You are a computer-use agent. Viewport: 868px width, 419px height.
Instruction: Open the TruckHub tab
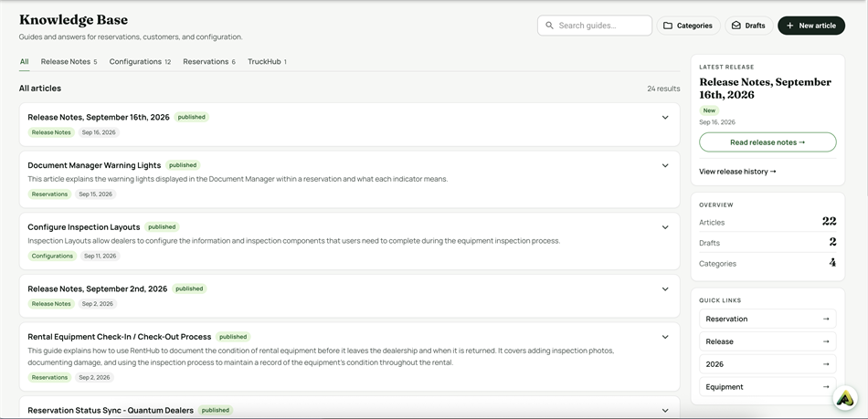tap(267, 61)
